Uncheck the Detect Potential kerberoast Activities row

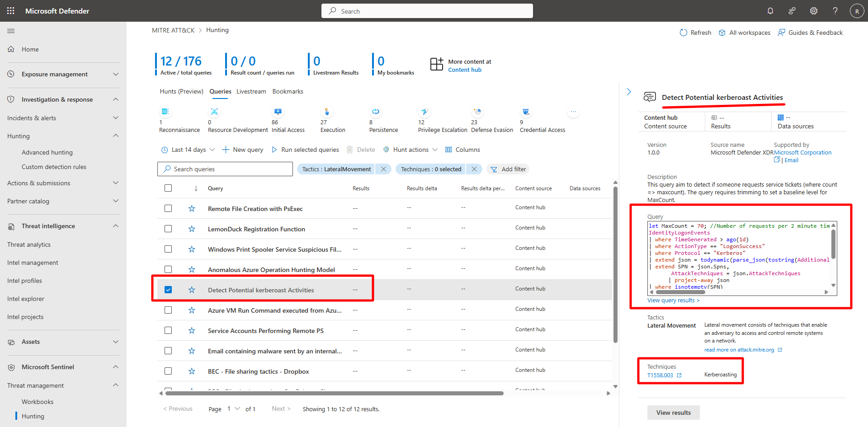tap(168, 290)
